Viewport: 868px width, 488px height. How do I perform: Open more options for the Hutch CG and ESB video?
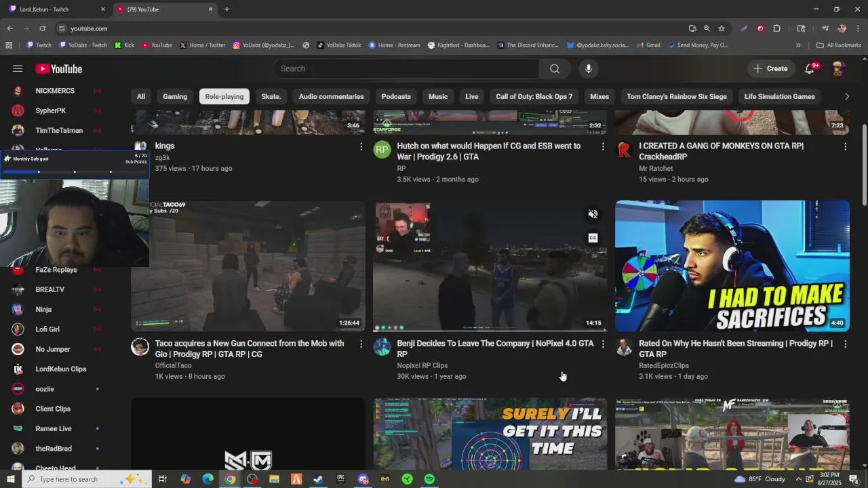pos(603,146)
